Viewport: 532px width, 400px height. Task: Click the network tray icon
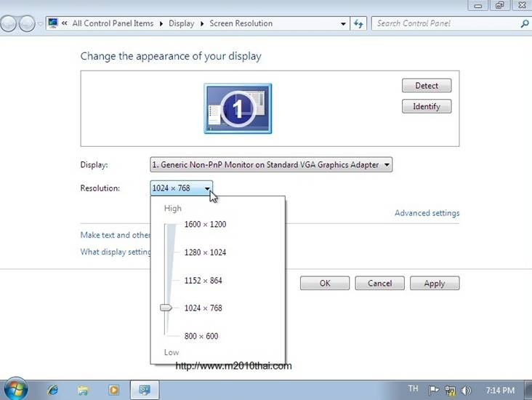tap(450, 391)
